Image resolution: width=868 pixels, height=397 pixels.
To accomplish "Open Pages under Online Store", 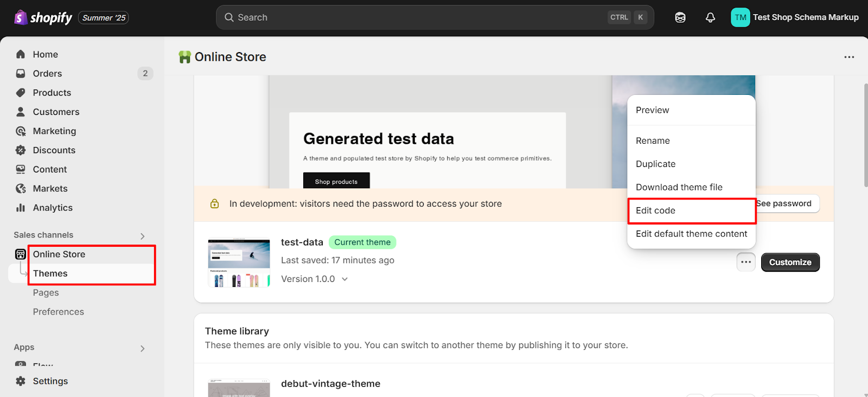I will (x=46, y=293).
